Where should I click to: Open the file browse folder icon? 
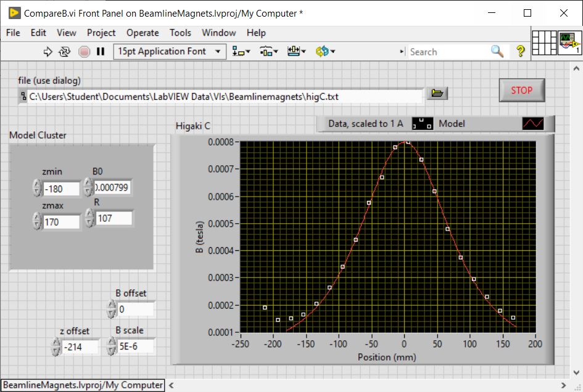click(x=437, y=93)
